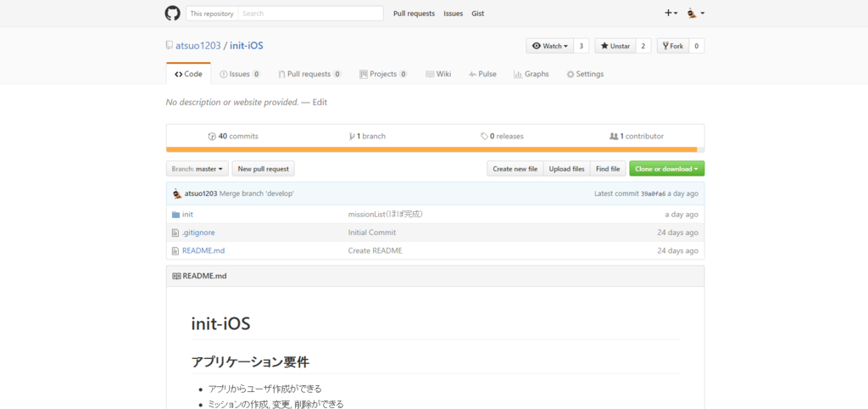This screenshot has width=868, height=409.
Task: Open the Settings tab
Action: pyautogui.click(x=585, y=74)
